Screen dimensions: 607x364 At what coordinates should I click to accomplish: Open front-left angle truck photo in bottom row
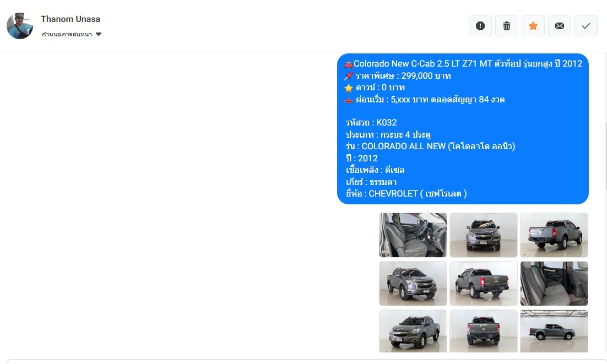[413, 331]
